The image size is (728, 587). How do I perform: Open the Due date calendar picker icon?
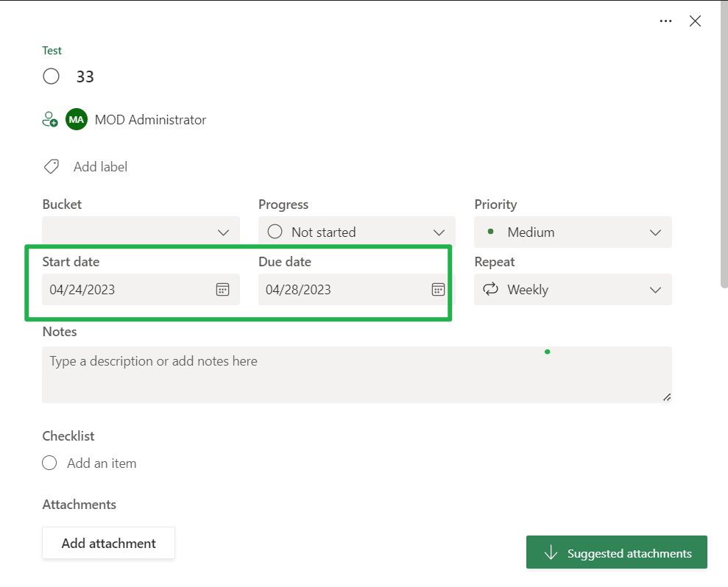(x=438, y=289)
